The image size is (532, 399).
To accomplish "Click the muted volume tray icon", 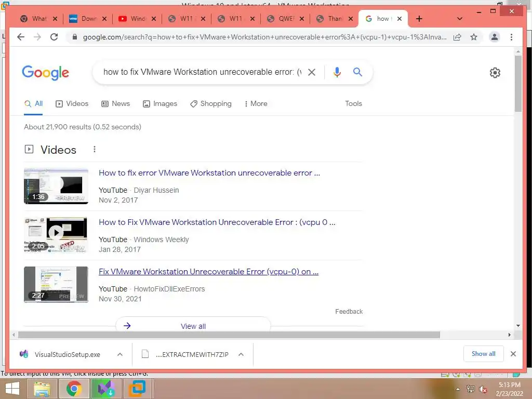I will pos(483,389).
